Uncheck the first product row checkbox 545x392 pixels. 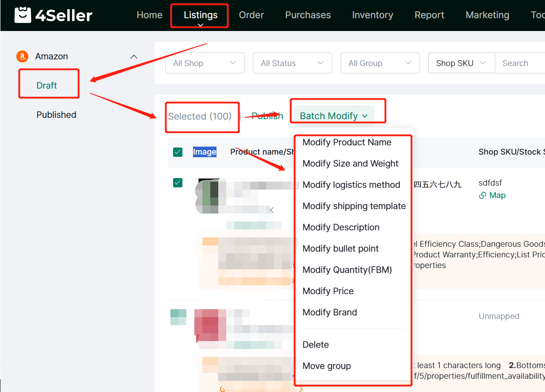[178, 182]
